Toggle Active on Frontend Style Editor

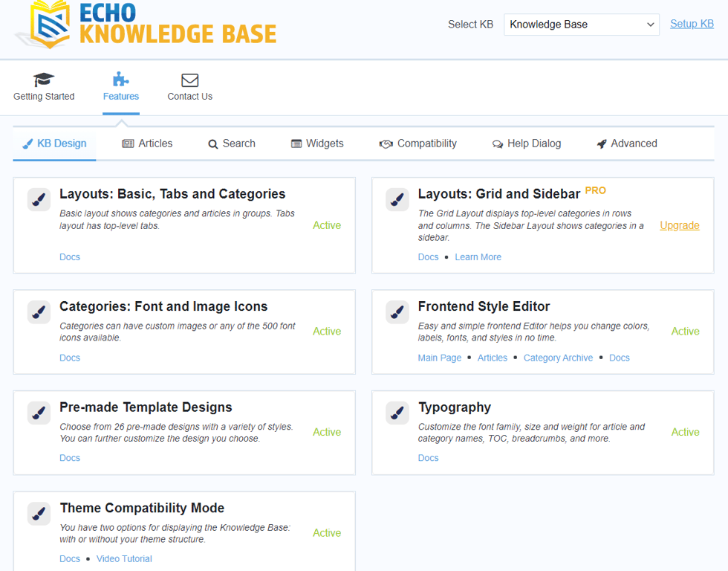click(x=685, y=331)
